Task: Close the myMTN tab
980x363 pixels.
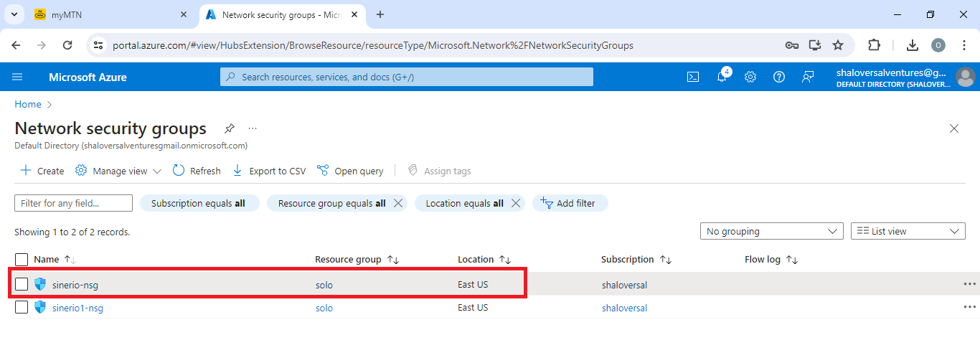Action: pos(183,14)
